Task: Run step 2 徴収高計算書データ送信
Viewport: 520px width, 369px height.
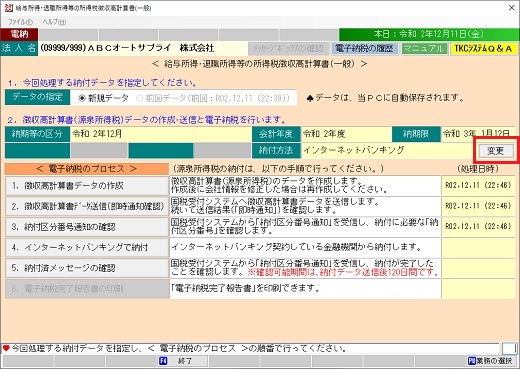Action: coord(87,206)
